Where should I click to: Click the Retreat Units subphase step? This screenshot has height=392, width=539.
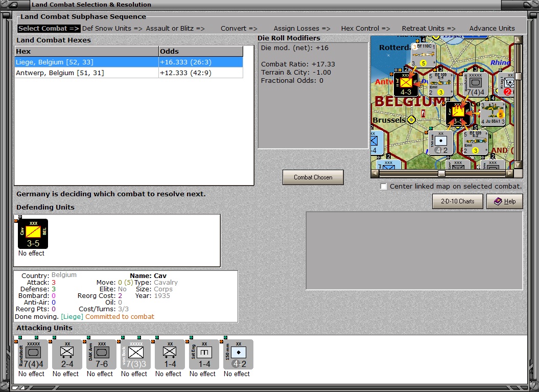pos(429,29)
